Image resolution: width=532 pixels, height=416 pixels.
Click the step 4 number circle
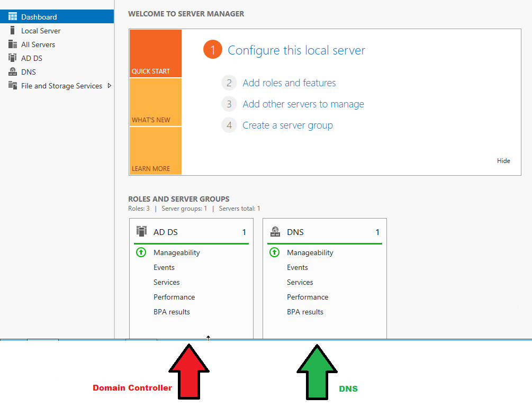(229, 125)
